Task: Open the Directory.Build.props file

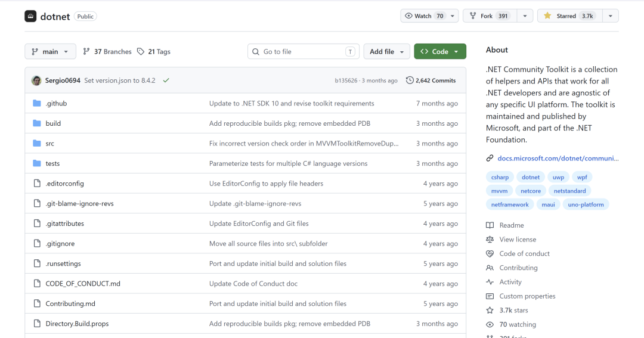Action: click(x=77, y=324)
